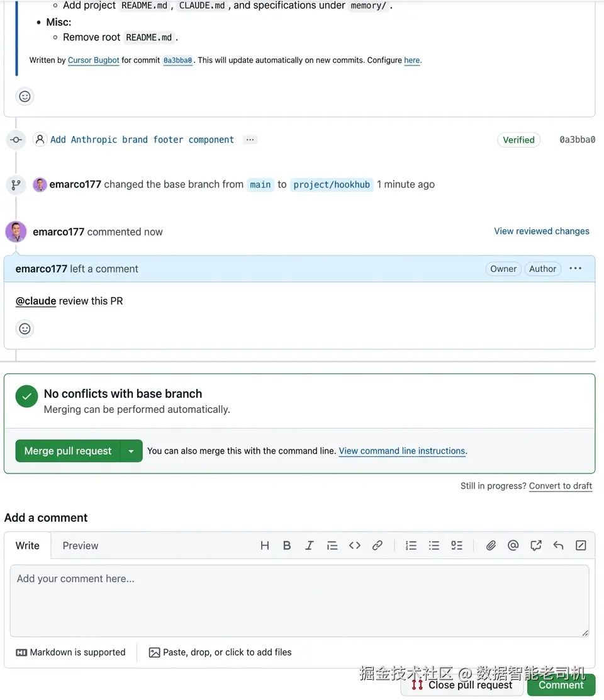Attach files using the paperclip icon
This screenshot has width=604, height=700.
click(491, 546)
